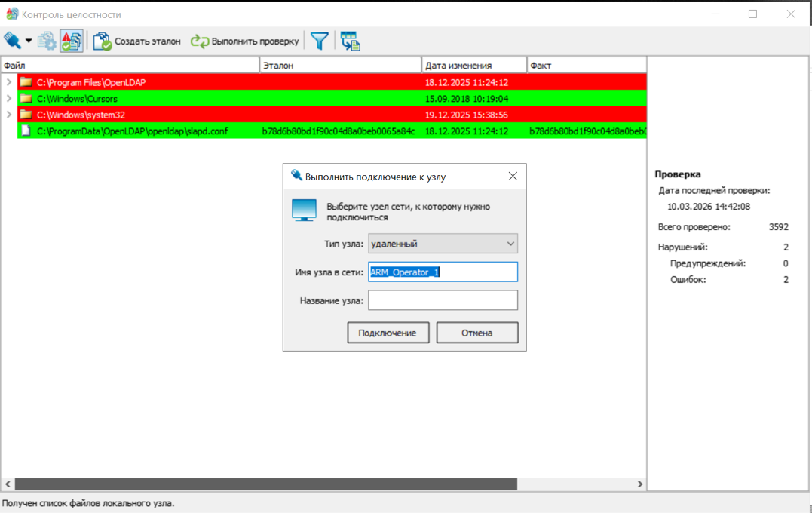Click the Эталон column header
The height and width of the screenshot is (513, 812).
pos(341,66)
